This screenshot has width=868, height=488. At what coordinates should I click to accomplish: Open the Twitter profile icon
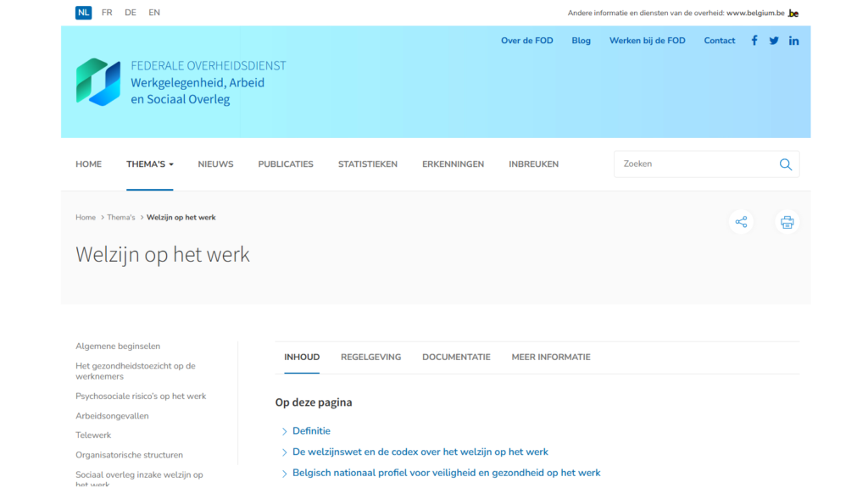774,41
